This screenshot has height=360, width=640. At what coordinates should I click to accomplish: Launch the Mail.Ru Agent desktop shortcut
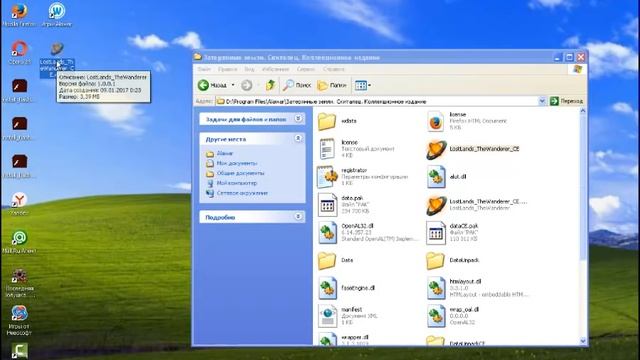tap(19, 242)
